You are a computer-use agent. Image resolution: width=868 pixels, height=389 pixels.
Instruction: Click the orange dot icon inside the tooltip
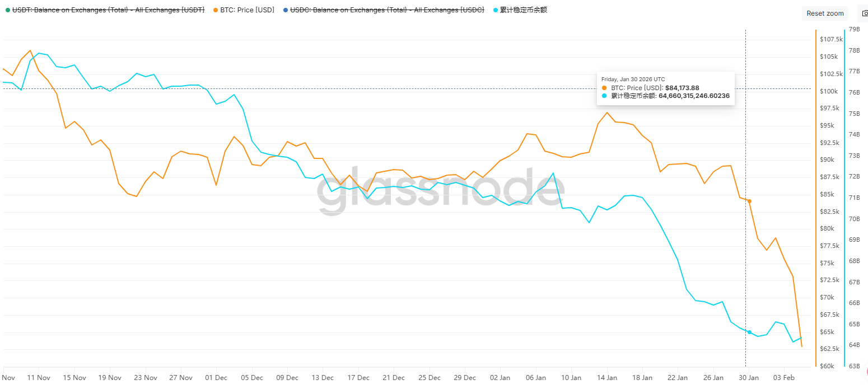pos(605,88)
